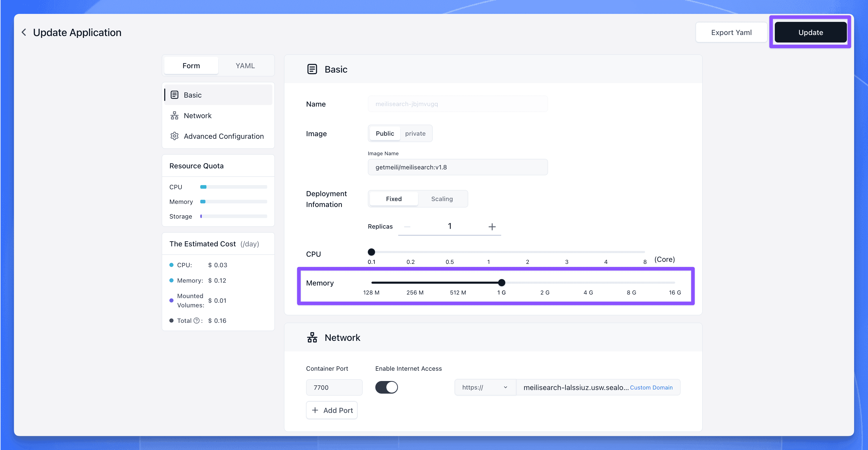Open Custom Domain settings
This screenshot has height=450, width=868.
(x=651, y=387)
